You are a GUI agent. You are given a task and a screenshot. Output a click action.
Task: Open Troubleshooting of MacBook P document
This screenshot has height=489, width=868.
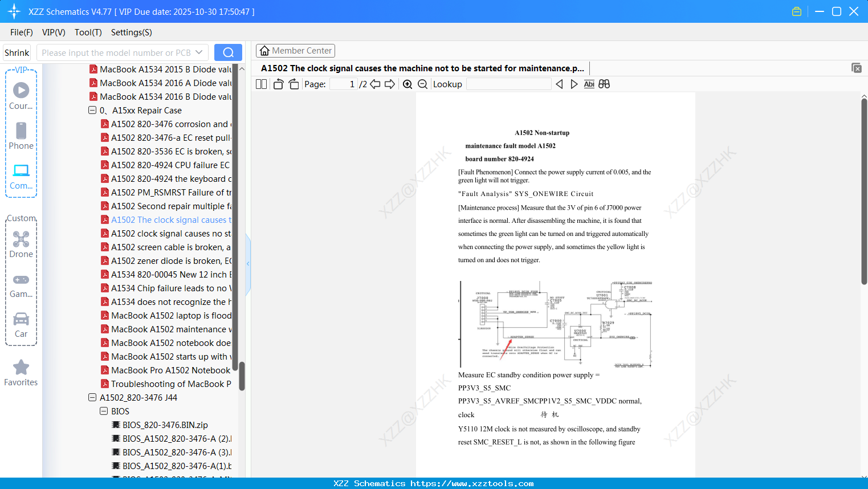tap(166, 384)
